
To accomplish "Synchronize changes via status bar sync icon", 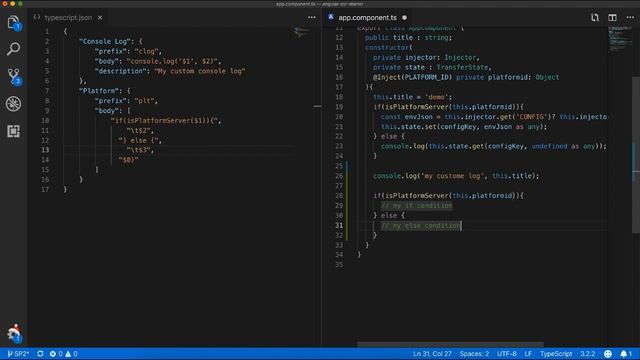I will tap(40, 354).
